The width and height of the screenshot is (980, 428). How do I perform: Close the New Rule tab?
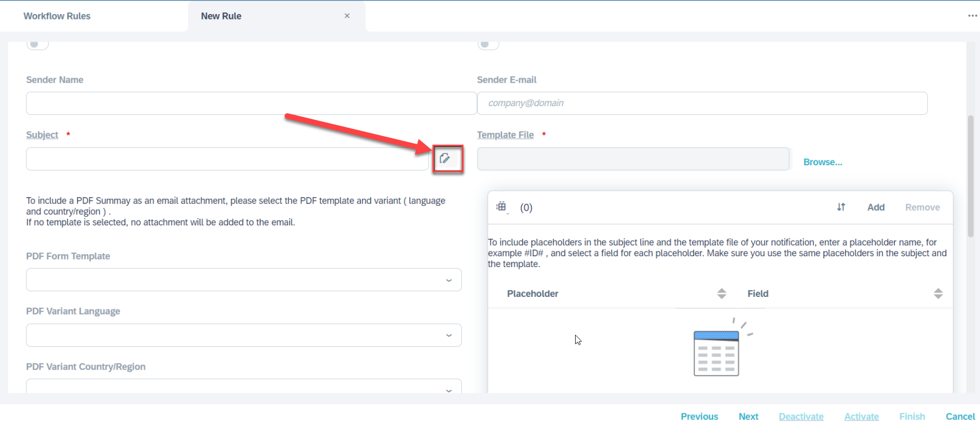click(347, 16)
